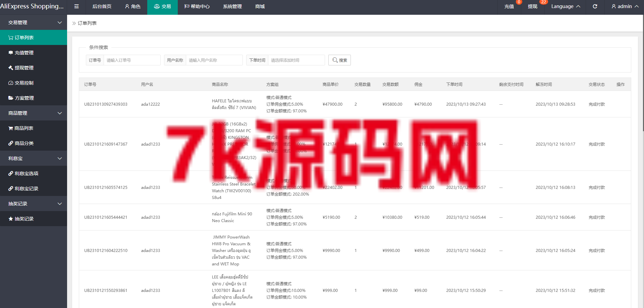Open 帮助中心 in top navigation
Viewport: 644px width, 308px height.
[x=197, y=6]
